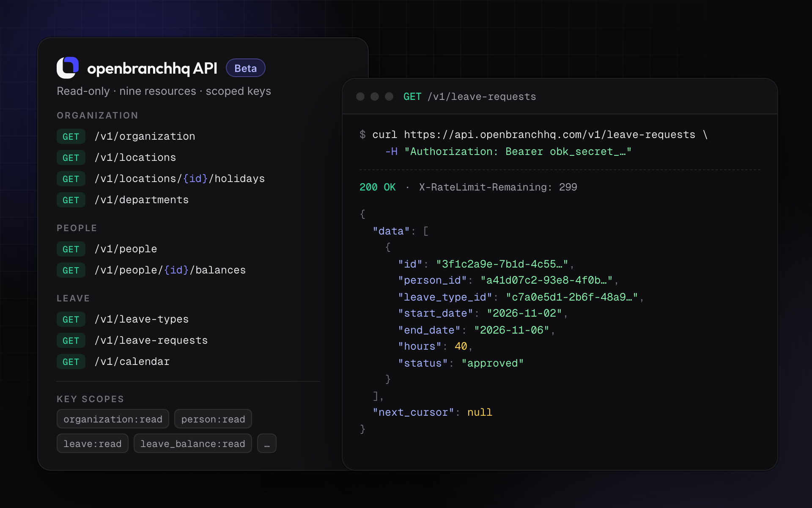Open the /v1/organization endpoint
The width and height of the screenshot is (812, 508).
(x=126, y=136)
